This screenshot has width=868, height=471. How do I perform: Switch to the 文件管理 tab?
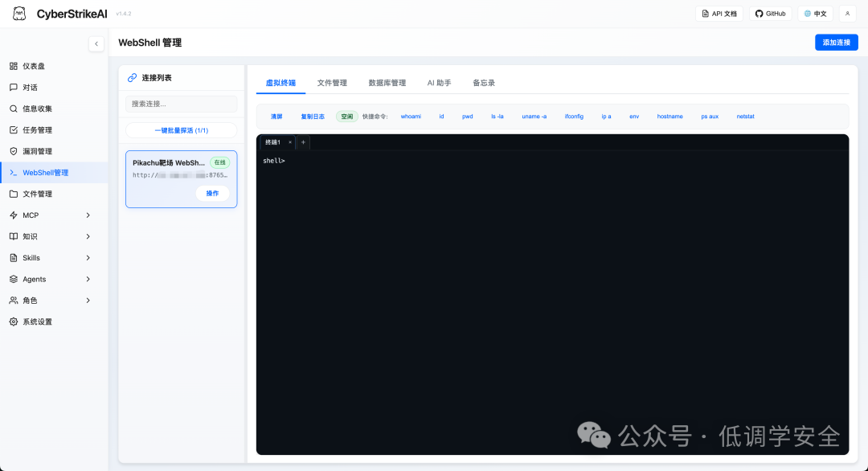332,83
